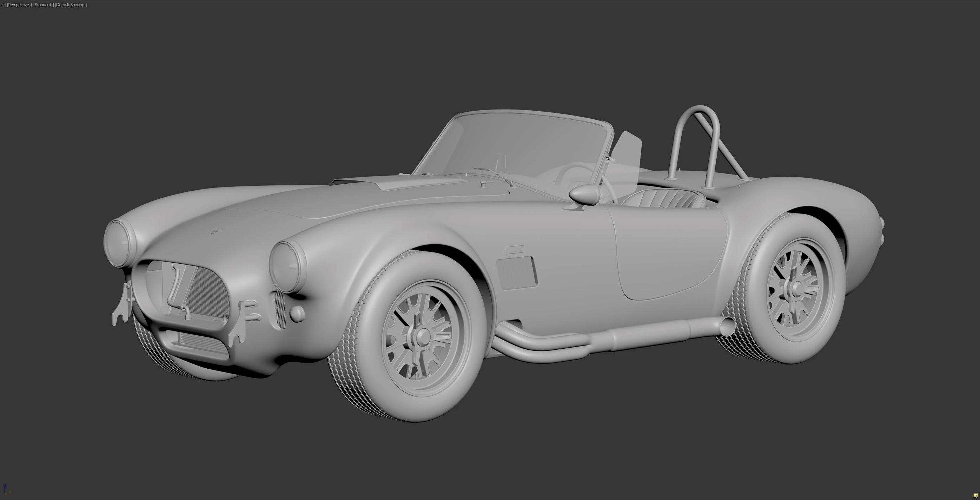Click the XYZ axis tripod in viewport corner
This screenshot has width=980, height=500.
pos(7,490)
